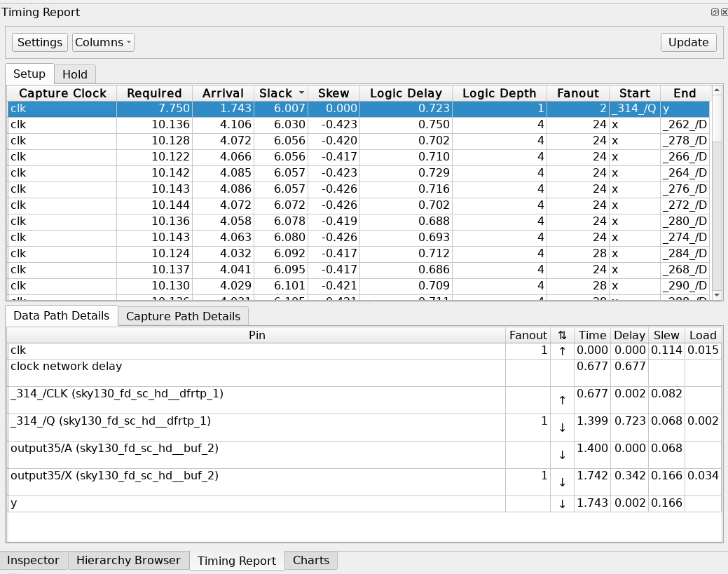Select the _314_/Q pin row
Viewport: 728px width, 574px height.
tap(364, 428)
